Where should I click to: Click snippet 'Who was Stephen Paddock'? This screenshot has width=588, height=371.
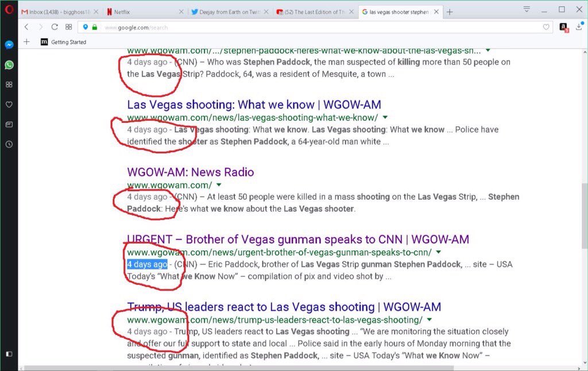point(259,62)
